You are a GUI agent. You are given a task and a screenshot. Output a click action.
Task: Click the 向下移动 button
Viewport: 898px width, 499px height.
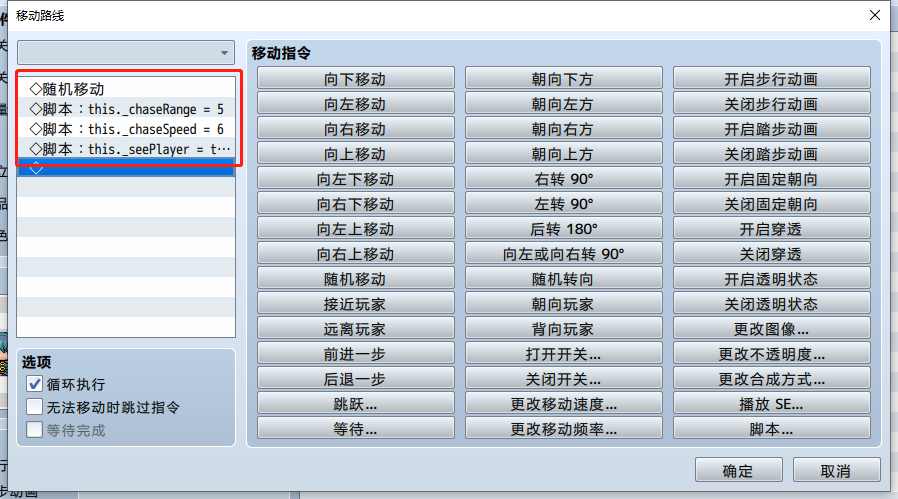[356, 78]
